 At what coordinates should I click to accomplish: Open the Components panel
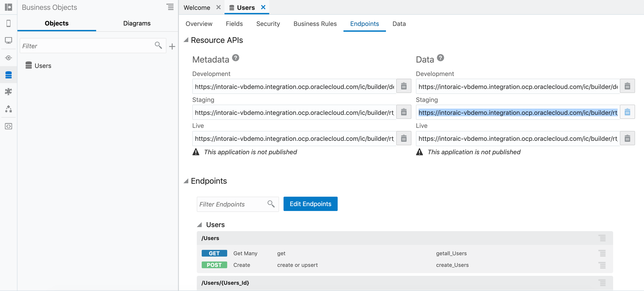(8, 92)
